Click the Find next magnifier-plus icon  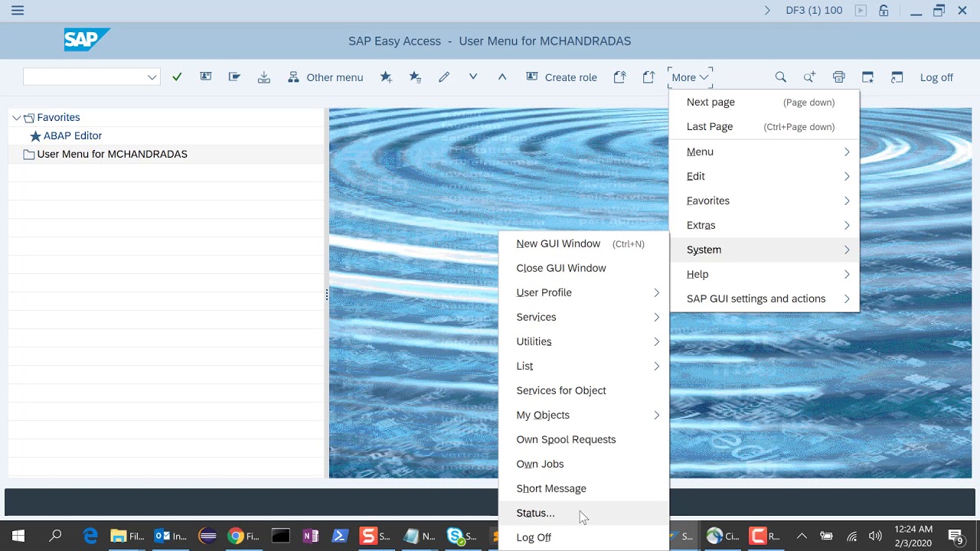tap(809, 77)
